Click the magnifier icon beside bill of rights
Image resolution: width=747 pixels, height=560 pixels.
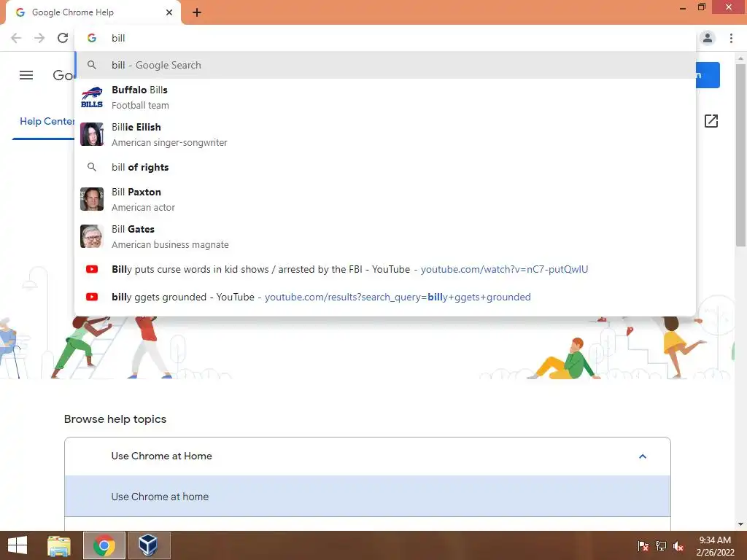click(x=92, y=167)
